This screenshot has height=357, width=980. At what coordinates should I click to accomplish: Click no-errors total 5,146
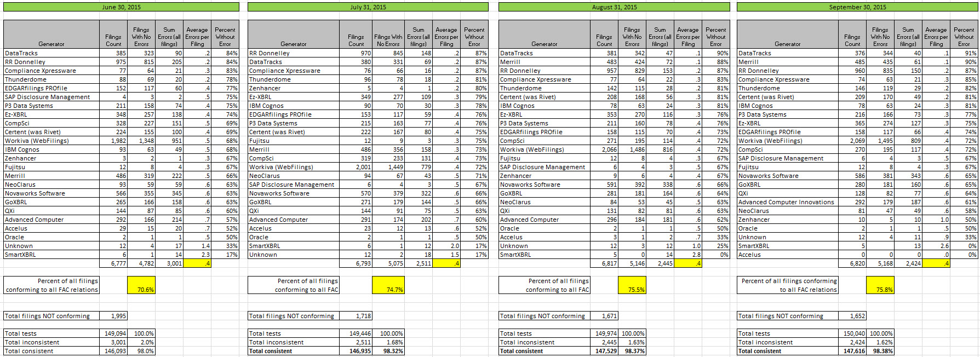coord(632,263)
